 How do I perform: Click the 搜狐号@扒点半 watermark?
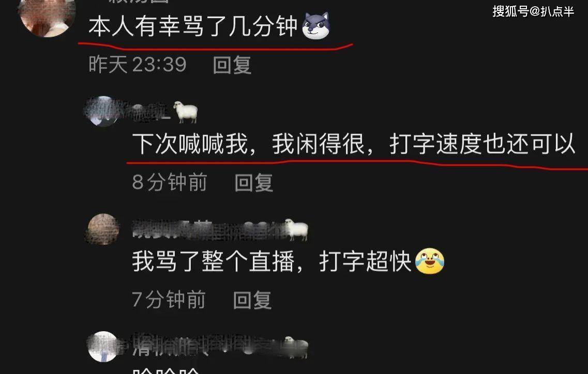pos(533,11)
